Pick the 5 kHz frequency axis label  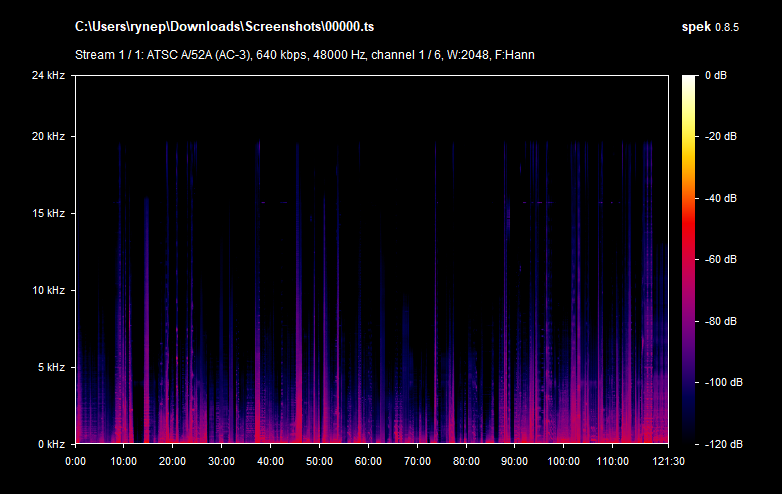(50, 367)
